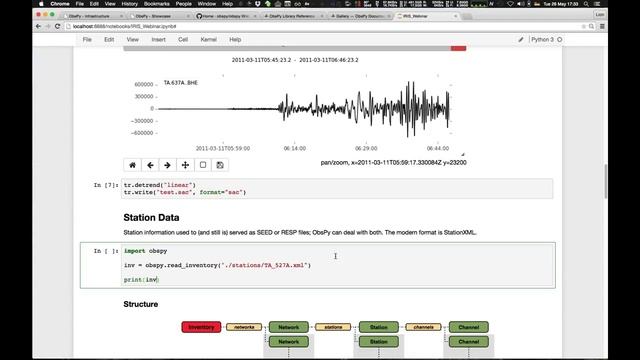
Task: Click the kernel idle indicator circle
Action: pos(560,40)
